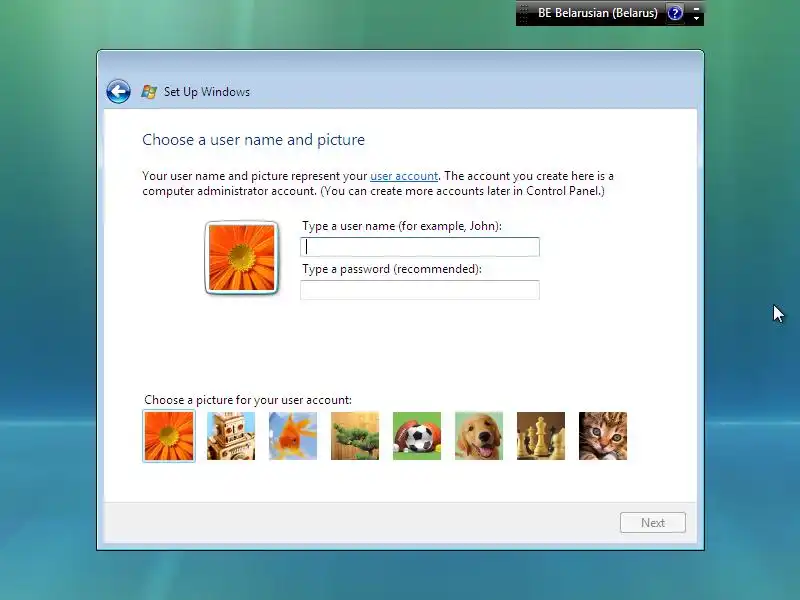This screenshot has height=600, width=800.
Task: Open the user account help link
Action: pyautogui.click(x=404, y=176)
